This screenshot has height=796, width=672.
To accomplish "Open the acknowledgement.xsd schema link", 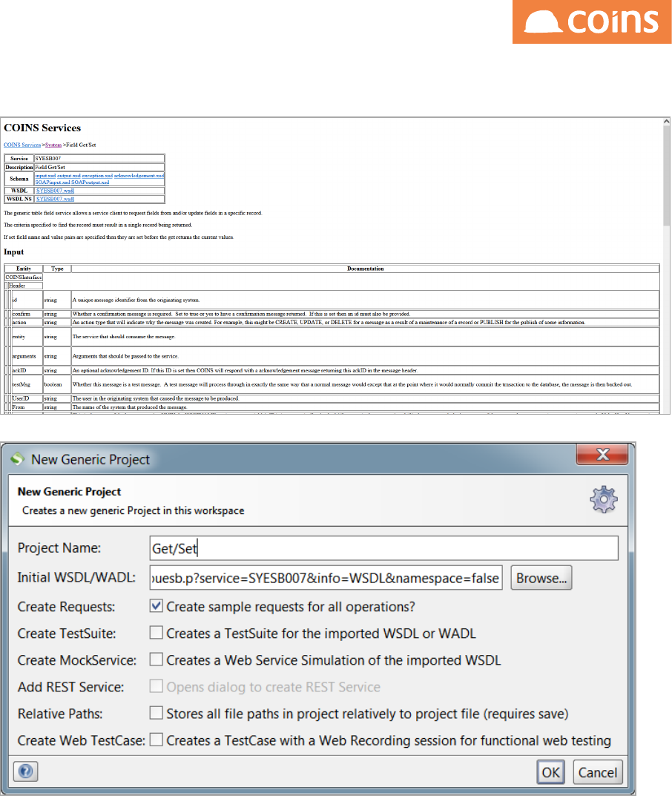I will click(139, 176).
